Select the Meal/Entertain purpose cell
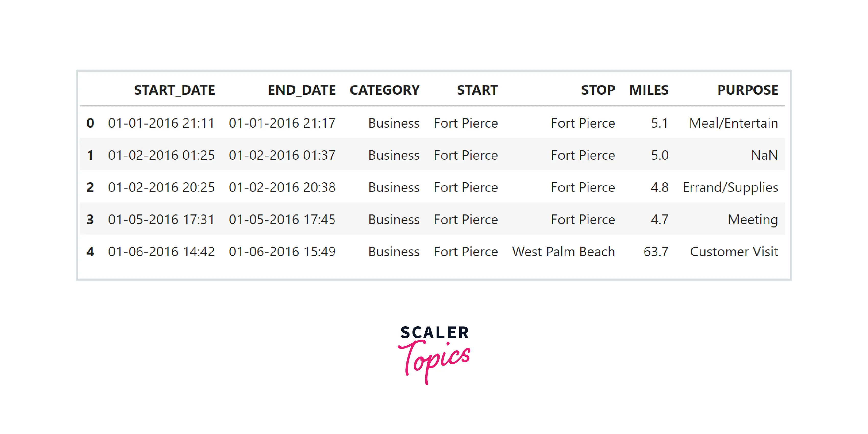The height and width of the screenshot is (434, 868). [x=733, y=123]
